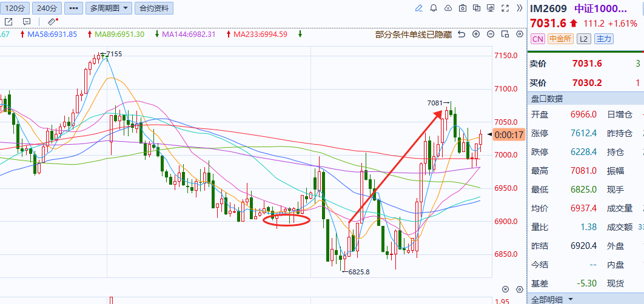Open the 合约资料 contract info
Image resolution: width=644 pixels, height=304 pixels.
[x=155, y=8]
